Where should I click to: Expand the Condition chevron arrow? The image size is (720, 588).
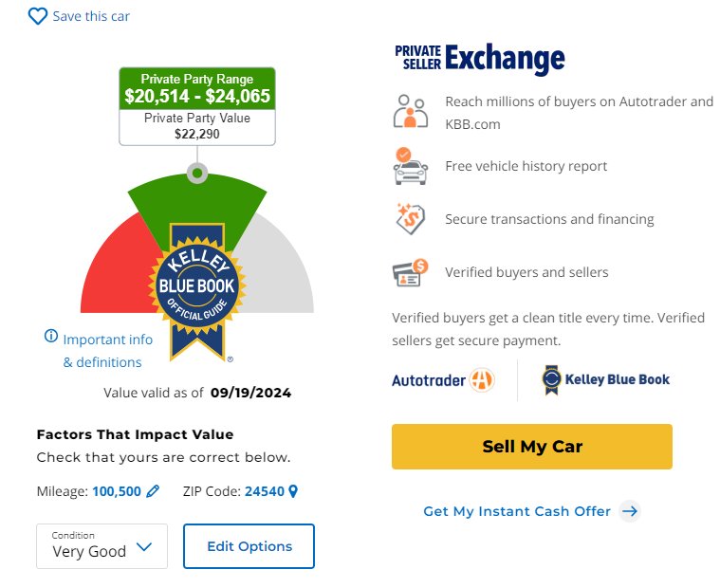click(144, 546)
